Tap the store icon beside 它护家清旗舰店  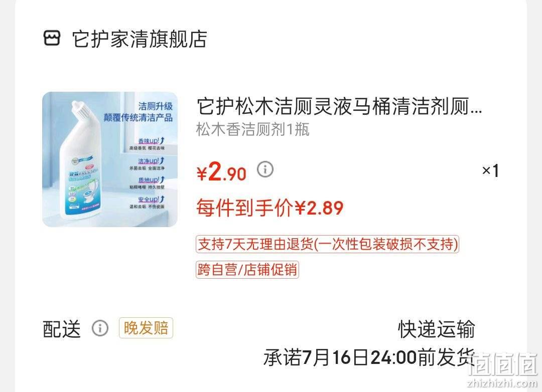pyautogui.click(x=52, y=38)
